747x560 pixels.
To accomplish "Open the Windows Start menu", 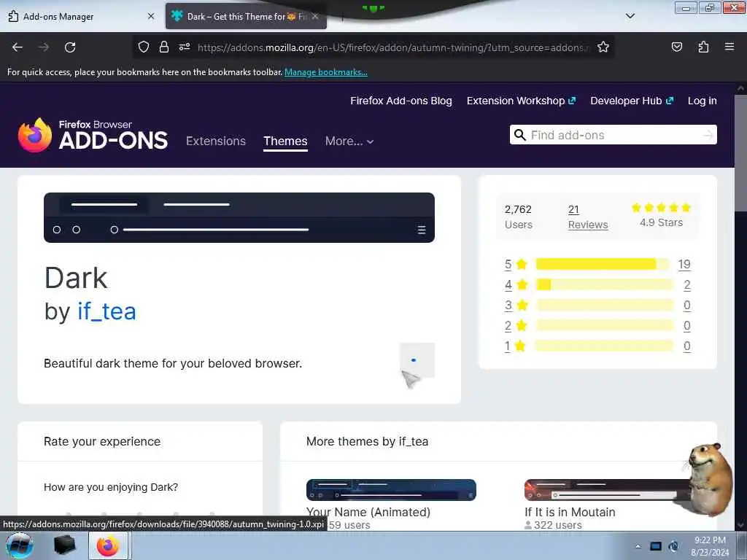I will tap(20, 545).
